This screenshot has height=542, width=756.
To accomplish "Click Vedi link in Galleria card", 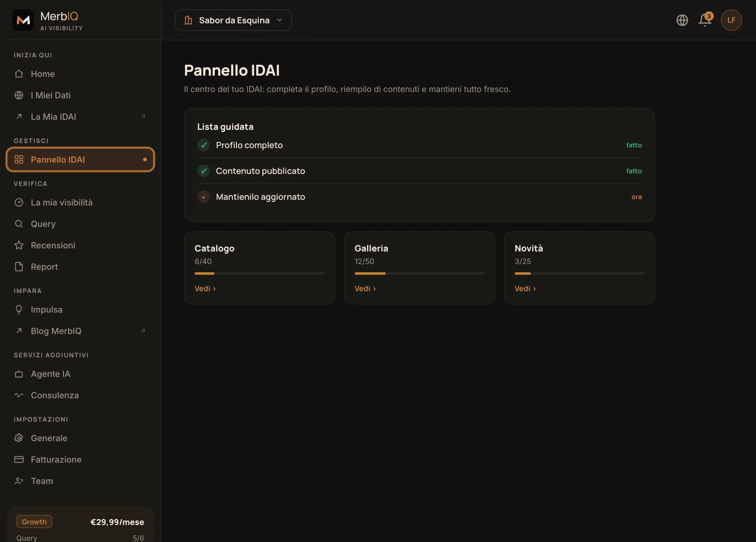I will pyautogui.click(x=365, y=289).
